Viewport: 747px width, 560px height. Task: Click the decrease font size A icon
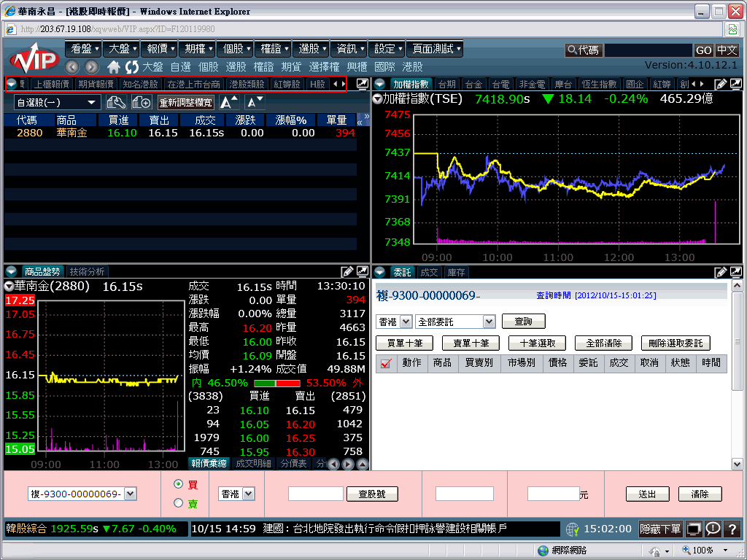254,102
